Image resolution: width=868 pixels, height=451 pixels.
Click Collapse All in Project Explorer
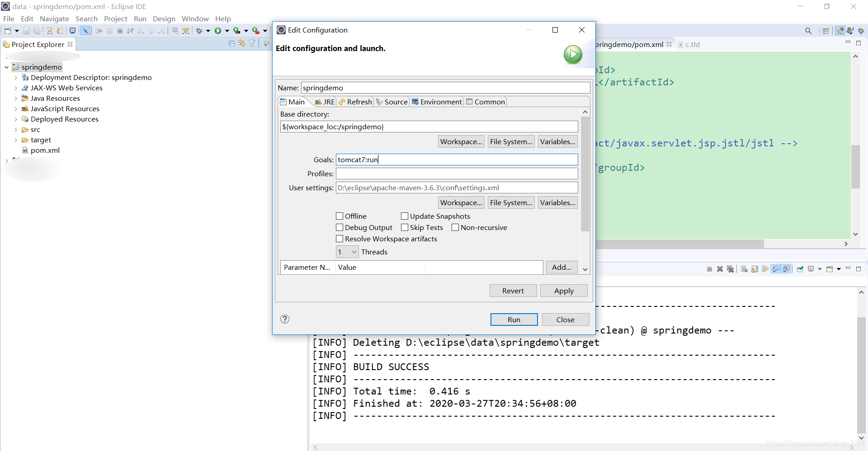coord(232,43)
